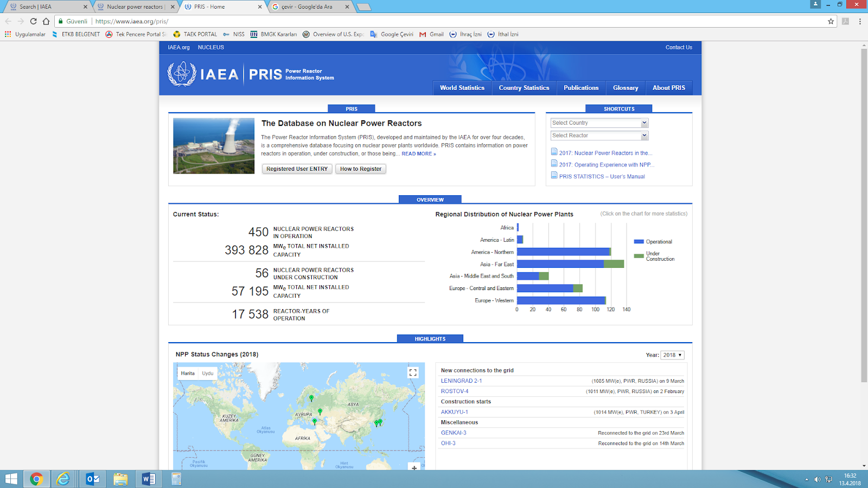Open Uygulamalar apps shortcut
Screen dimensions: 868x488
[x=25, y=34]
